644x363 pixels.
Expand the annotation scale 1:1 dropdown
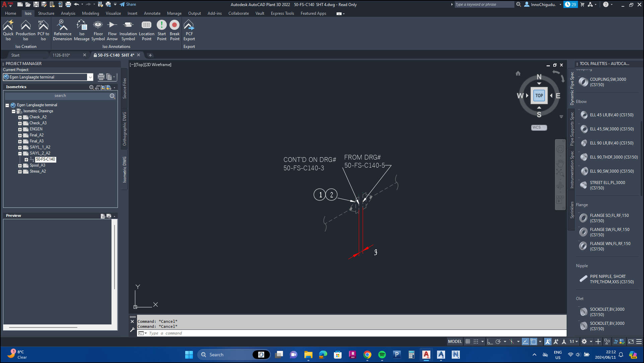point(577,342)
